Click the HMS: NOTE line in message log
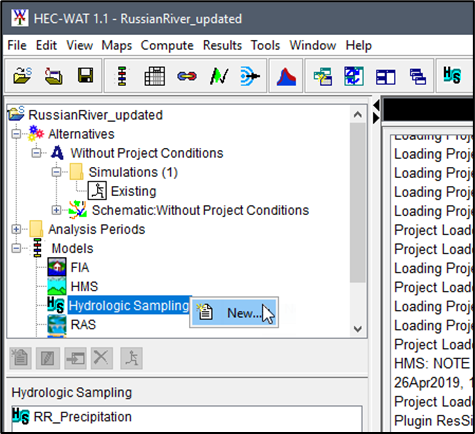 pos(433,363)
